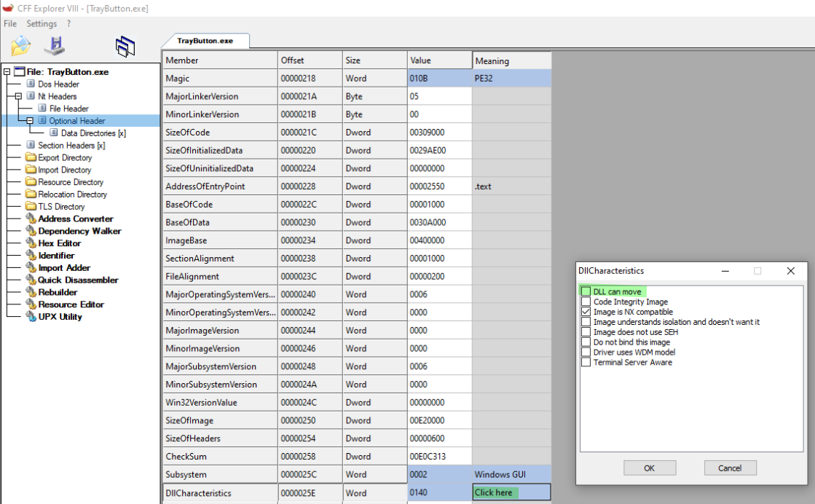Click the windows cascade toolbar icon
Viewport: 815px width, 504px height.
(125, 47)
